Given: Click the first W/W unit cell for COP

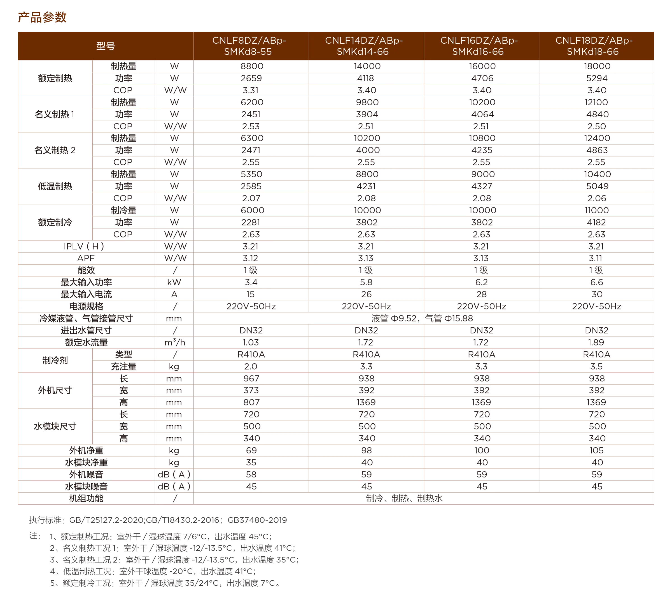Looking at the screenshot, I should pos(174,90).
